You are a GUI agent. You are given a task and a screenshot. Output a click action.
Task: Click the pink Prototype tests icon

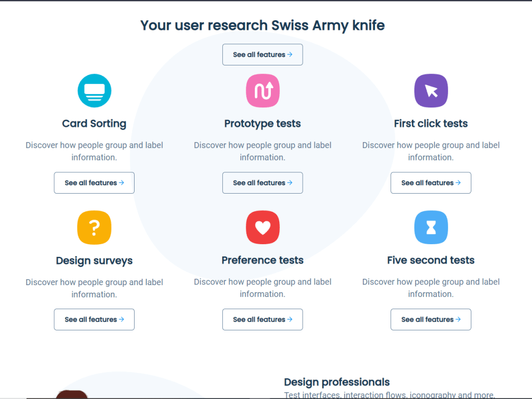click(x=263, y=90)
